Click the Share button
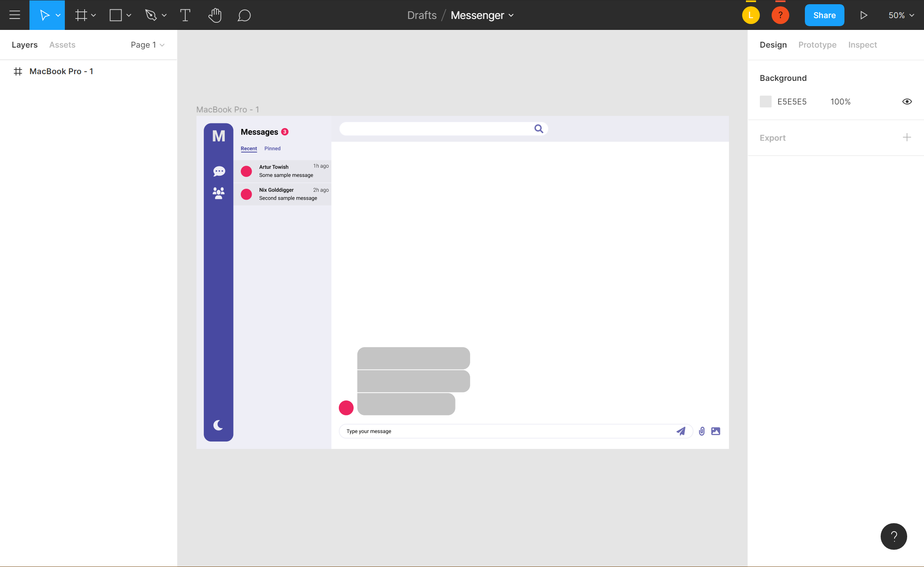Image resolution: width=924 pixels, height=567 pixels. coord(824,15)
